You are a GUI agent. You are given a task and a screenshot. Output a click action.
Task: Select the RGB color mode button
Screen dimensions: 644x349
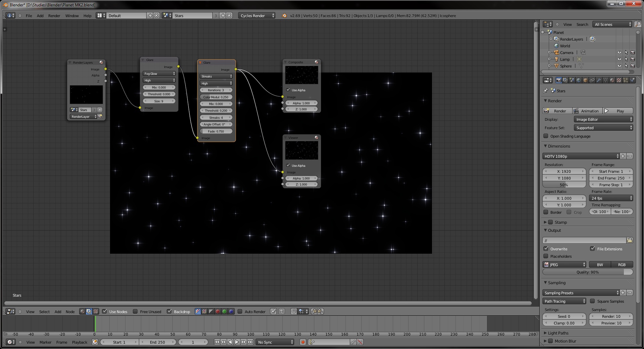click(622, 264)
